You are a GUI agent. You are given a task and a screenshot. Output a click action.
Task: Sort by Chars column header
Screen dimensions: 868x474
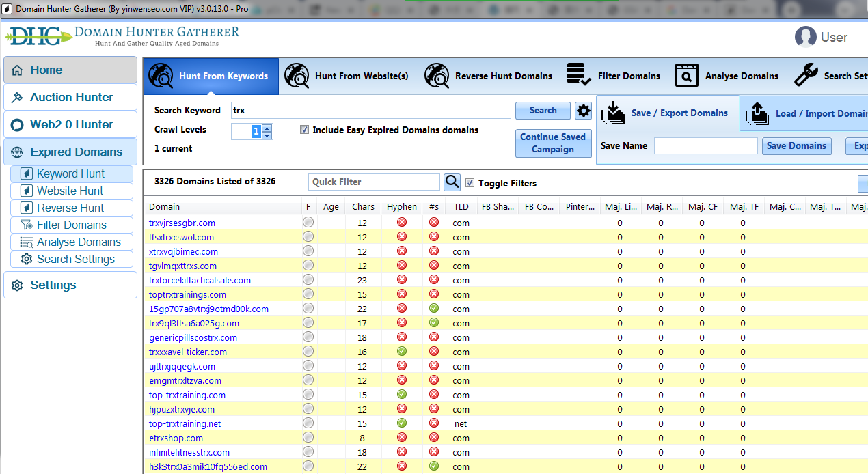[364, 206]
